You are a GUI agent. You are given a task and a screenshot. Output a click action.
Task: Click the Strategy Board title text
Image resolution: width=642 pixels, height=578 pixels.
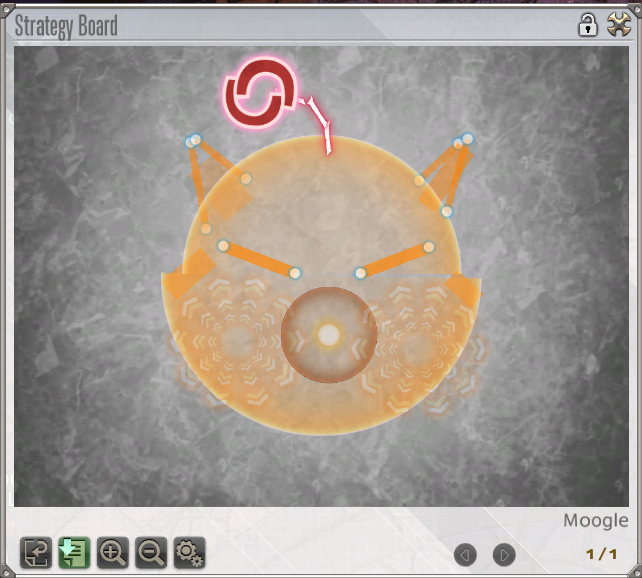(x=66, y=26)
